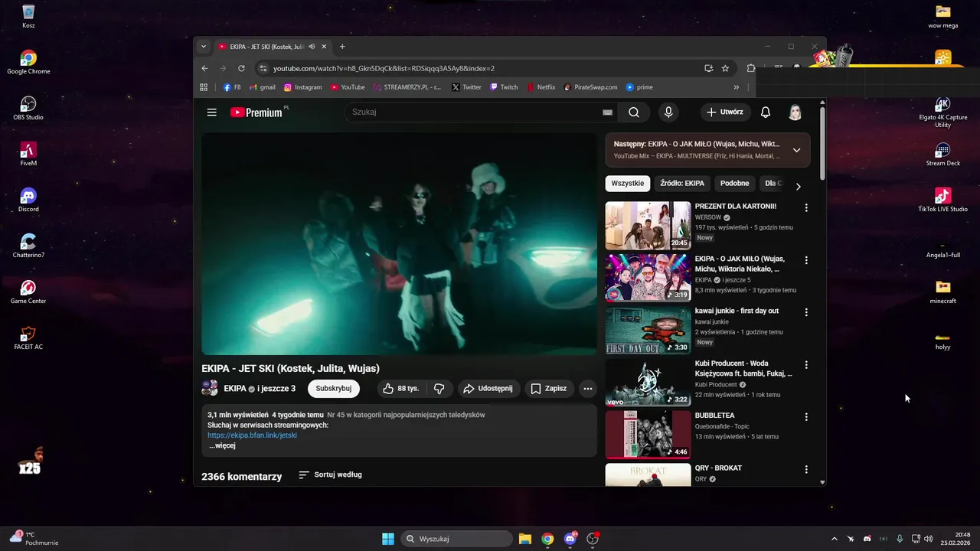Bookmark this page with the star icon
Viewport: 980px width, 551px height.
click(725, 68)
